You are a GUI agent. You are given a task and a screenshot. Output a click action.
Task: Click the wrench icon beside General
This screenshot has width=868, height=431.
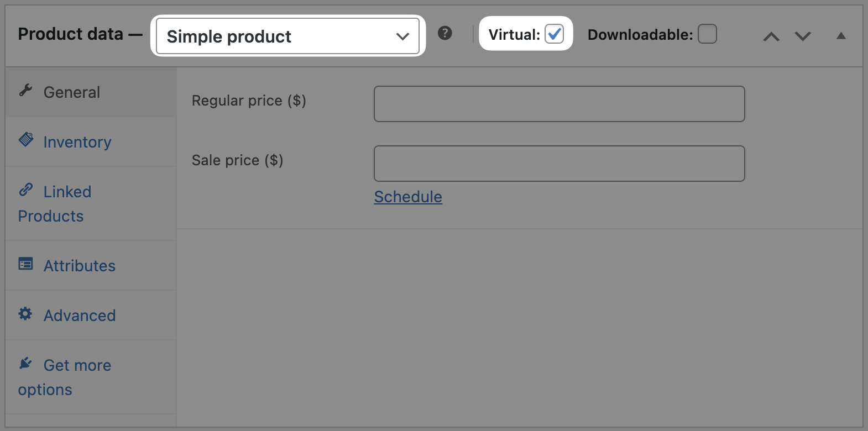click(x=25, y=90)
